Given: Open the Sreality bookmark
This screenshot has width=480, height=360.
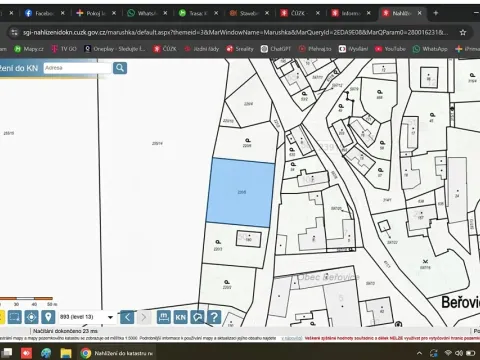Looking at the screenshot, I should click(240, 49).
